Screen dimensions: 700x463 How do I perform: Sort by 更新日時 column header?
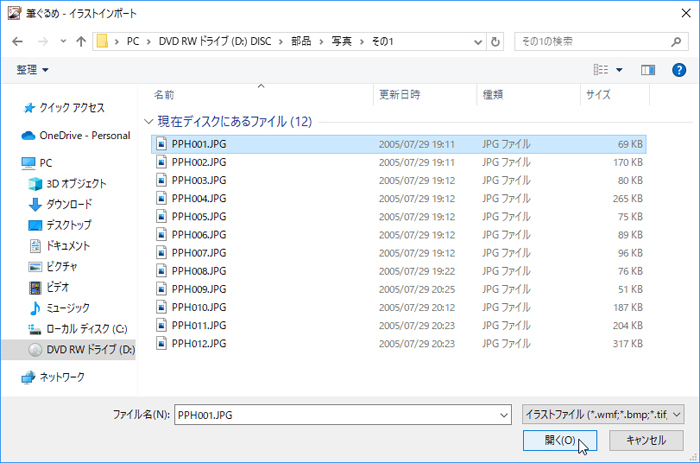399,95
